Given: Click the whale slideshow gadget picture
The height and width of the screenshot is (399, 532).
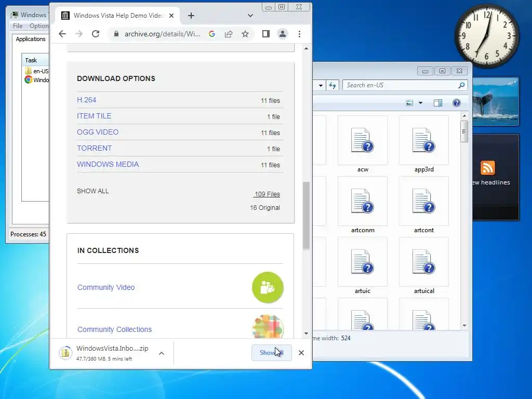Looking at the screenshot, I should (x=496, y=101).
